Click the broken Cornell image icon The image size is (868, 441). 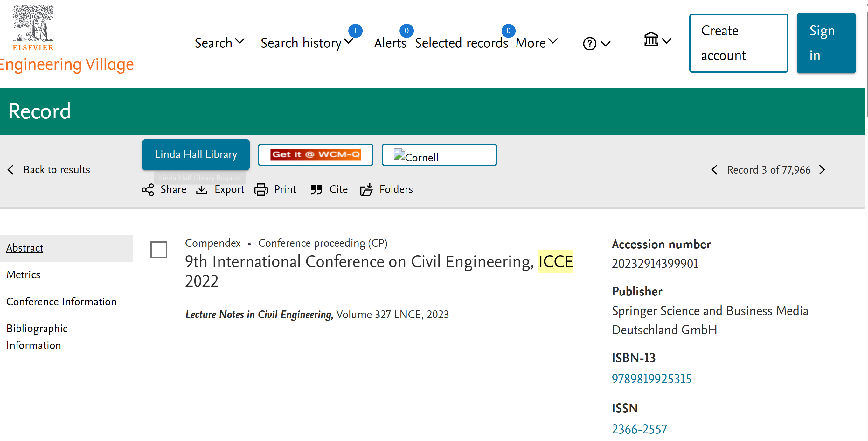pyautogui.click(x=399, y=154)
